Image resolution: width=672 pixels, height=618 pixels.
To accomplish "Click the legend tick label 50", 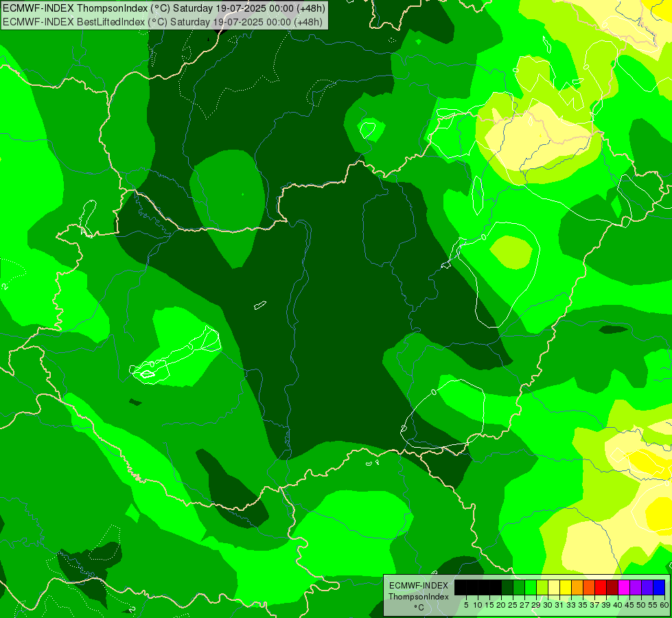I will click(642, 605).
